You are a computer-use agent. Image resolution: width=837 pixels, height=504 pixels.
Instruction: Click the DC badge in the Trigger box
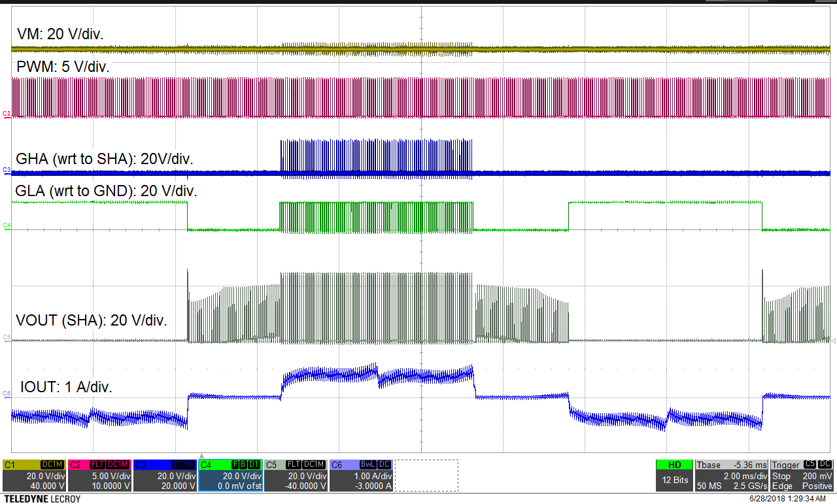click(x=825, y=465)
